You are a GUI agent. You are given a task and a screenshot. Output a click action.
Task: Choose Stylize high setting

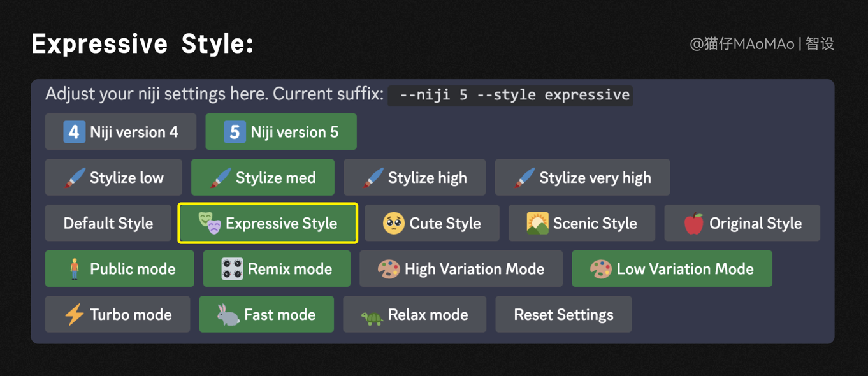[414, 178]
